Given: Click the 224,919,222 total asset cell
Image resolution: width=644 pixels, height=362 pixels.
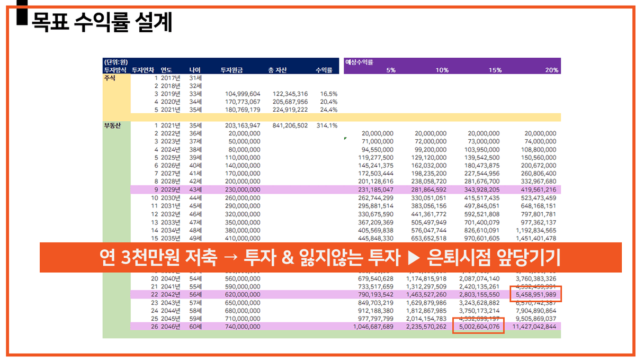Looking at the screenshot, I should point(290,110).
